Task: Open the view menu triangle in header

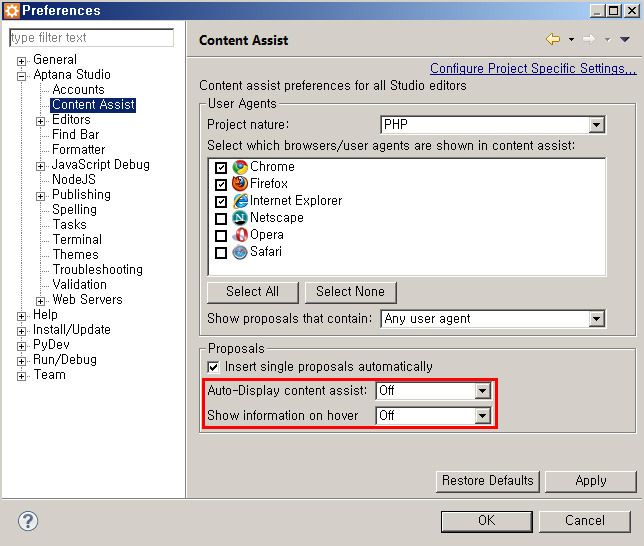Action: pos(625,39)
